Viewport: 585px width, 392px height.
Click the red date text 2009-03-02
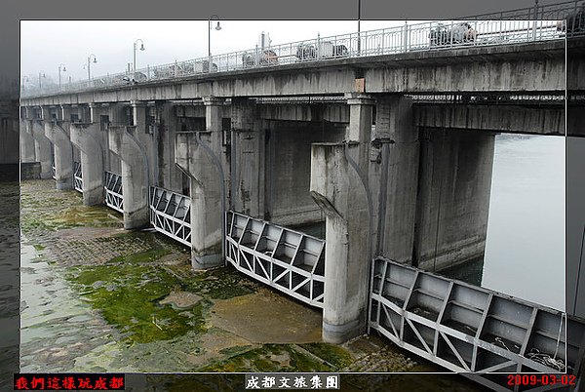541,380
